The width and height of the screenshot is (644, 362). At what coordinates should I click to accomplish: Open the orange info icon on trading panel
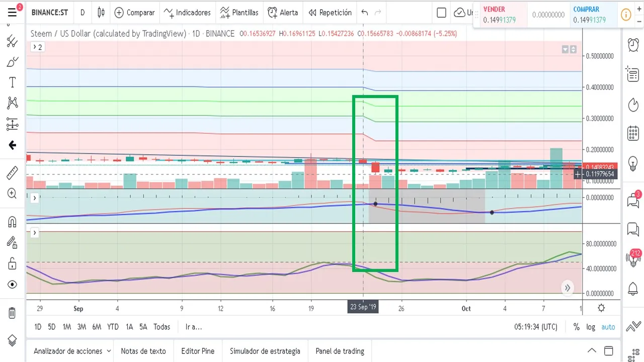click(626, 15)
